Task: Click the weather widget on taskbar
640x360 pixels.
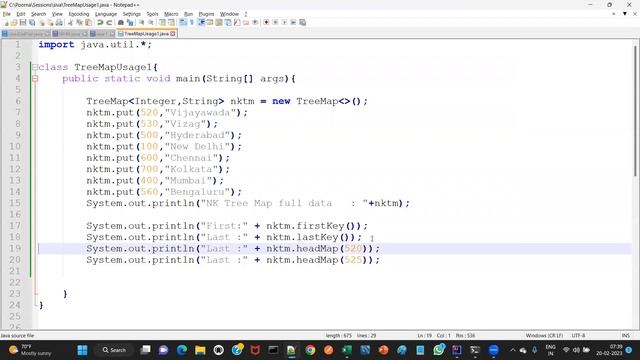Action: click(31, 350)
